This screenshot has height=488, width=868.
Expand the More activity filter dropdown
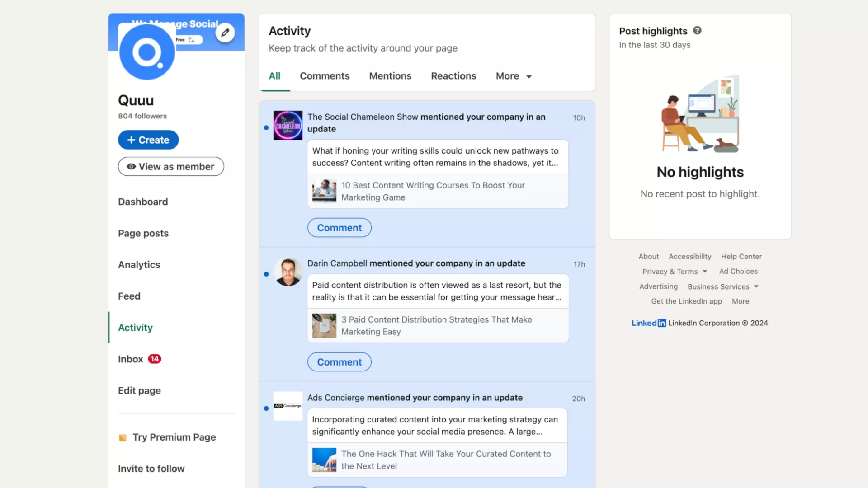[514, 76]
